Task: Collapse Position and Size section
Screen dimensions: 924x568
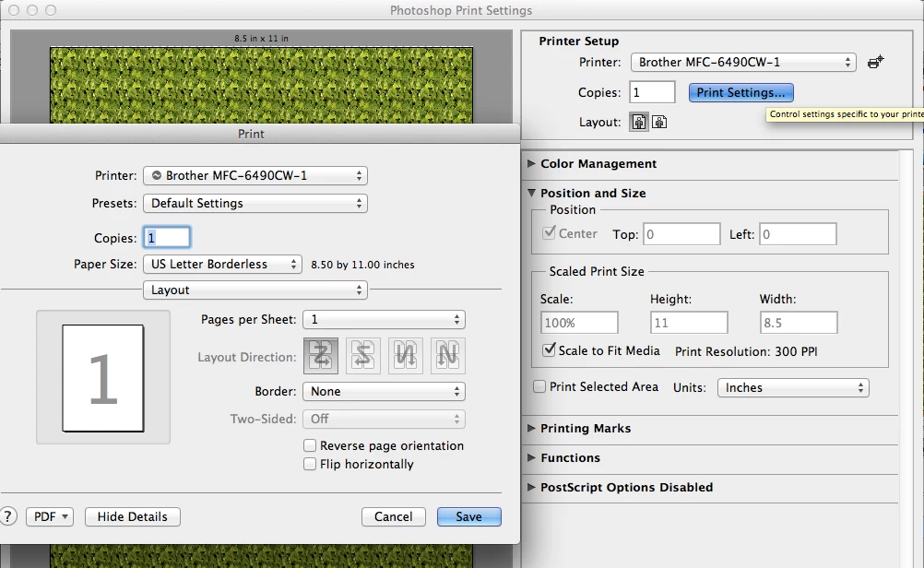Action: (531, 193)
